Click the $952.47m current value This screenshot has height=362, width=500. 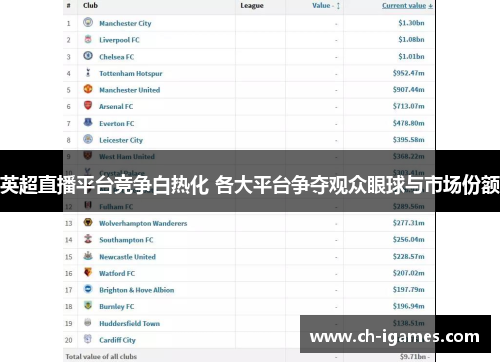coord(408,73)
